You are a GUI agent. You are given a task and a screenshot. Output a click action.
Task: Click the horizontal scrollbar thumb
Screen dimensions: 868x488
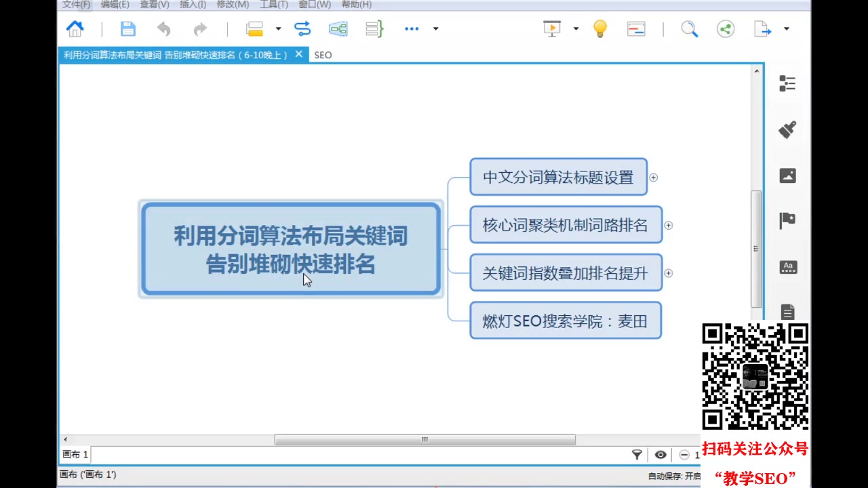pyautogui.click(x=425, y=439)
